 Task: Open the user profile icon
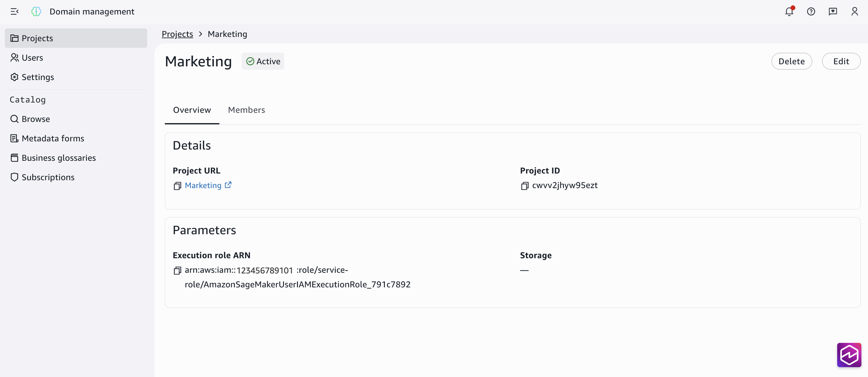click(854, 12)
